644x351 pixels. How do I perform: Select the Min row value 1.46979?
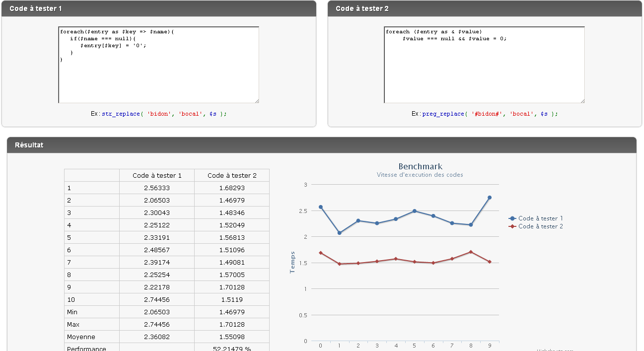[x=232, y=312]
